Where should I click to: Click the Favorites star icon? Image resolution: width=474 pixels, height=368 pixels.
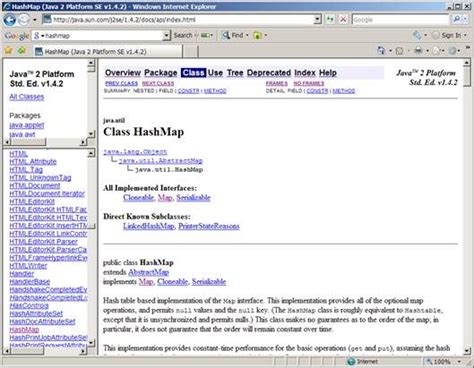click(8, 51)
